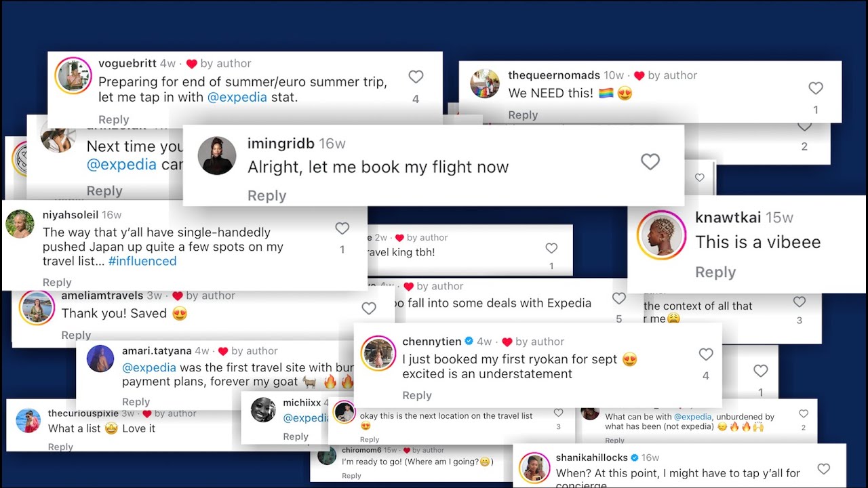Reply to niyahsoleil's comment
The width and height of the screenshot is (868, 488).
pos(57,283)
